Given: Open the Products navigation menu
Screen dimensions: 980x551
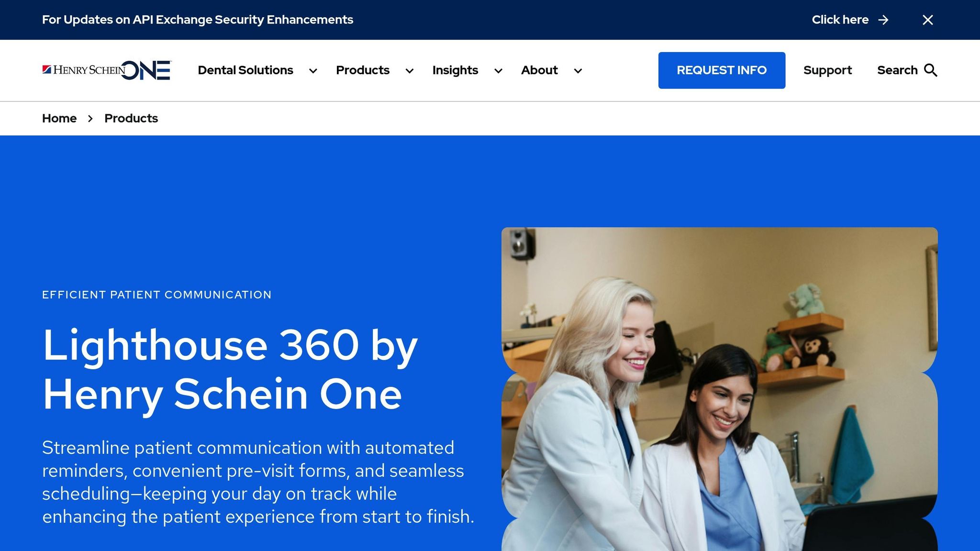Looking at the screenshot, I should (x=363, y=70).
